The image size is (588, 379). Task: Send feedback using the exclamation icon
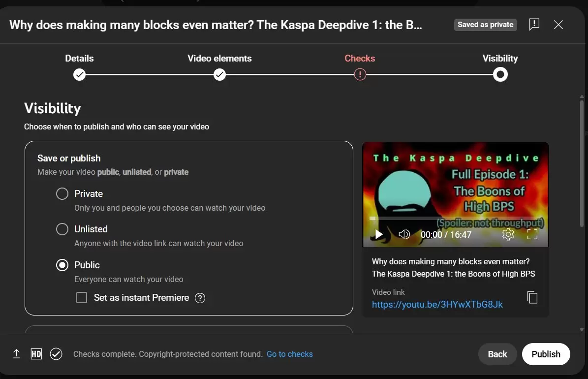coord(534,25)
